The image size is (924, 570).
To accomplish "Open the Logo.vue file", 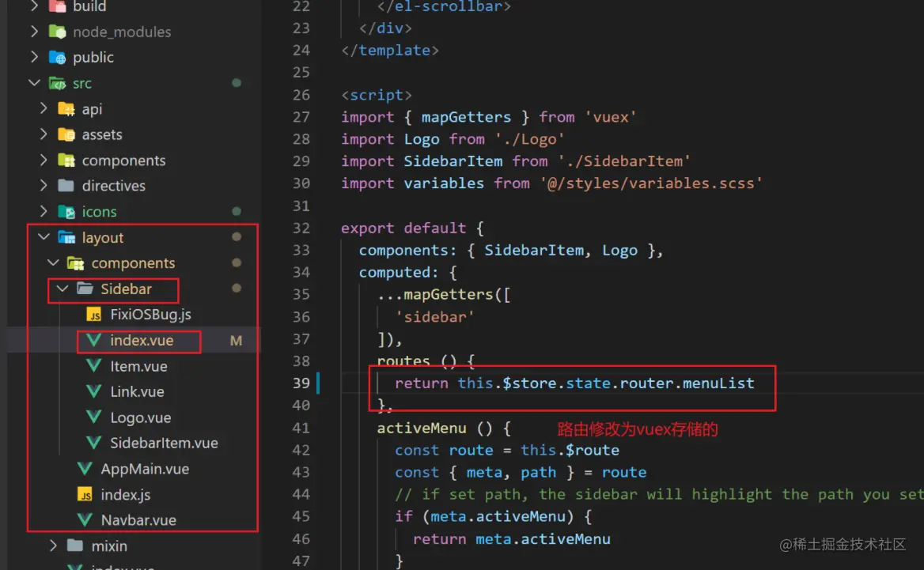I will click(140, 417).
